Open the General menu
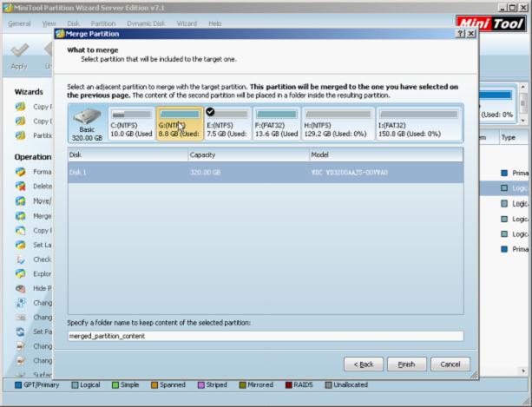 point(19,23)
